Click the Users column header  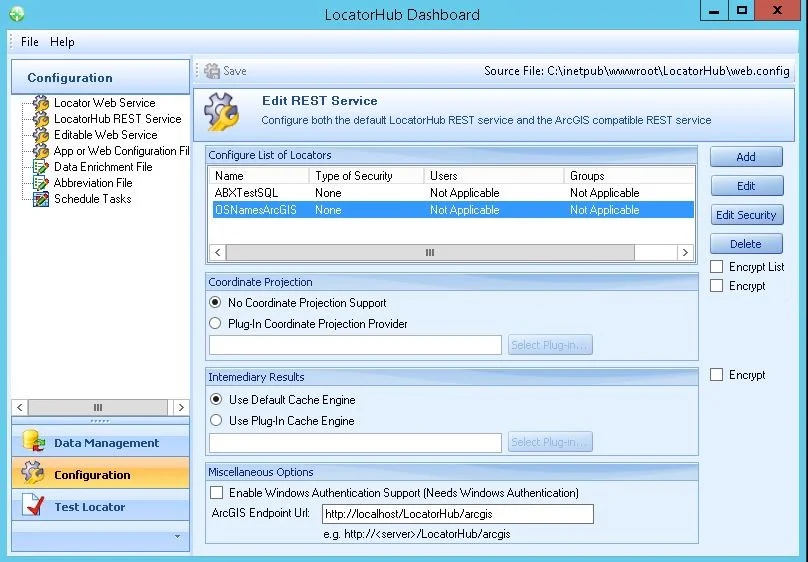(x=494, y=176)
